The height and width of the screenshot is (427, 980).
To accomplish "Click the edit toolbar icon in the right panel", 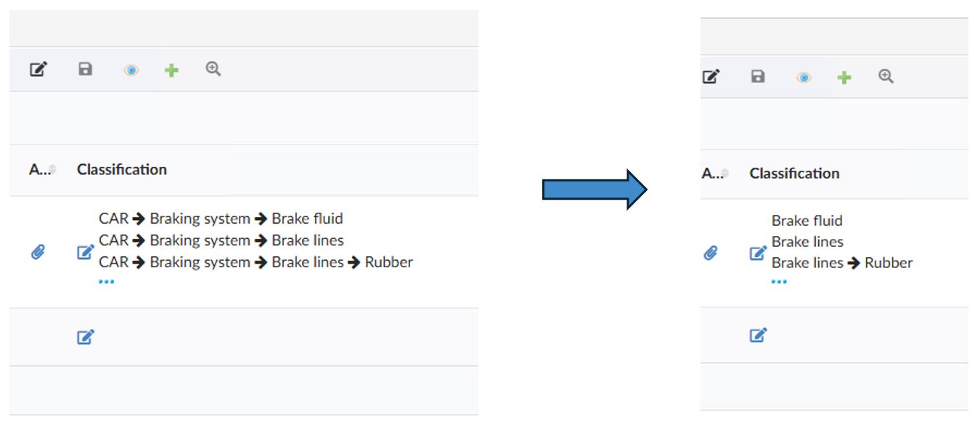I will coord(711,76).
